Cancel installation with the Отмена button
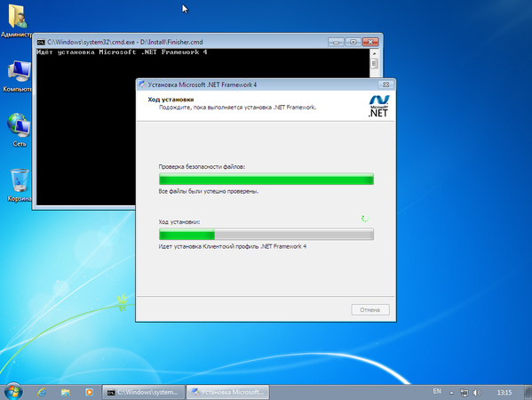This screenshot has height=400, width=532. click(x=370, y=309)
